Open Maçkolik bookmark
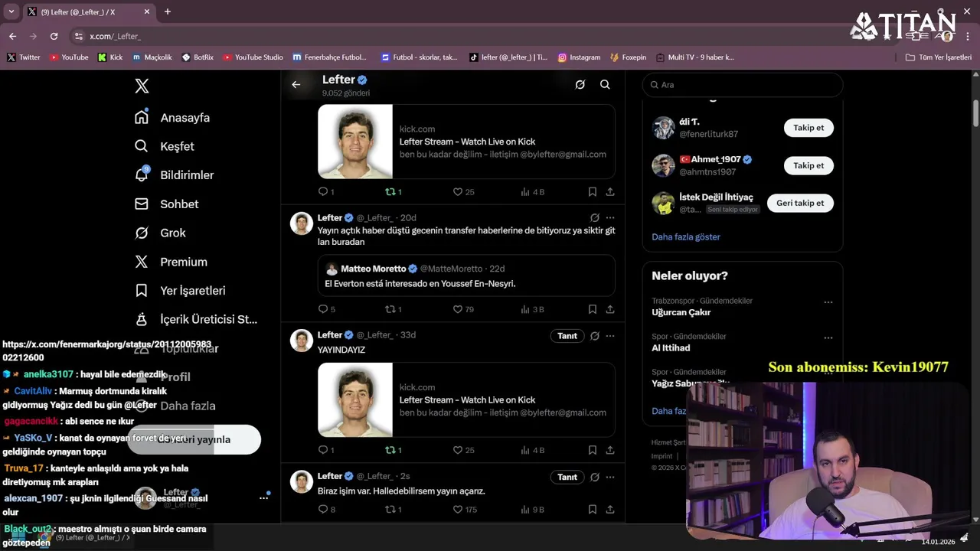 coord(152,57)
